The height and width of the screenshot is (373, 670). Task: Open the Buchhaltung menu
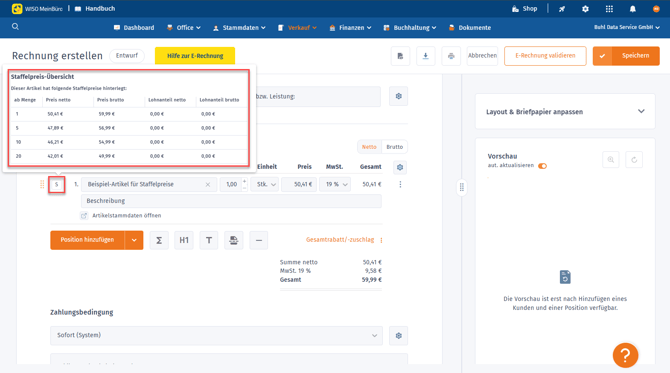pos(410,28)
